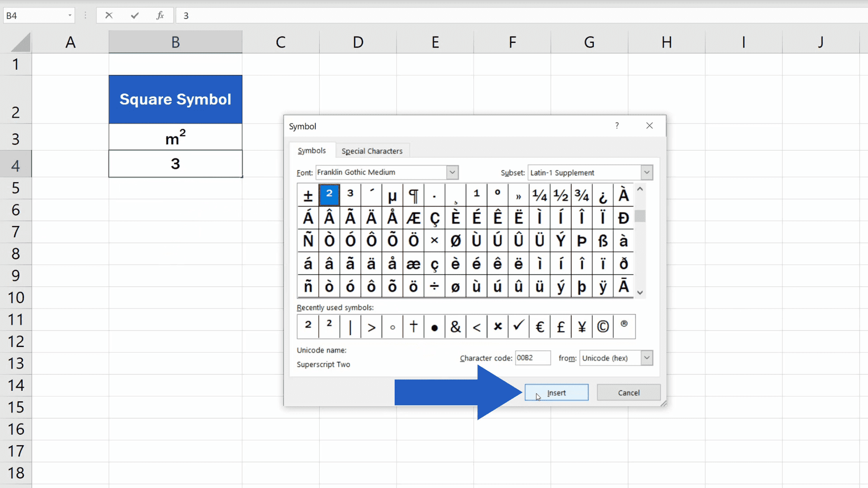This screenshot has height=488, width=868.
Task: Open the Subset dropdown showing Latin-1 Supplement
Action: coord(646,172)
